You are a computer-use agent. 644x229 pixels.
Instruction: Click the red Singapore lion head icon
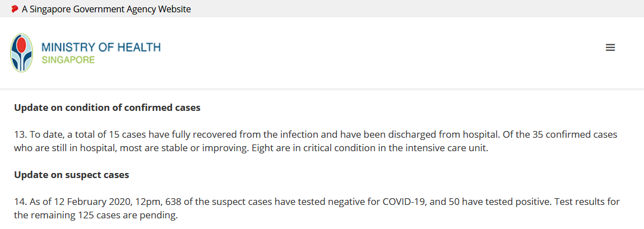[15, 8]
